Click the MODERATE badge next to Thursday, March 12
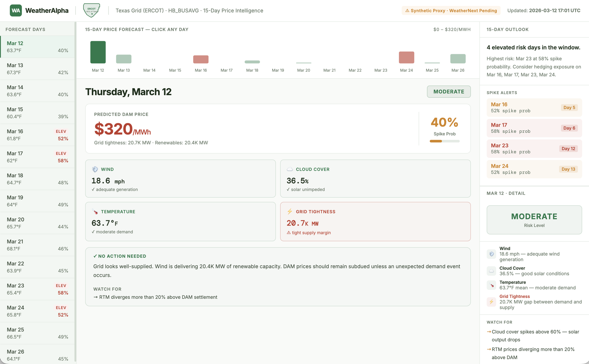This screenshot has height=364, width=589. [x=449, y=92]
